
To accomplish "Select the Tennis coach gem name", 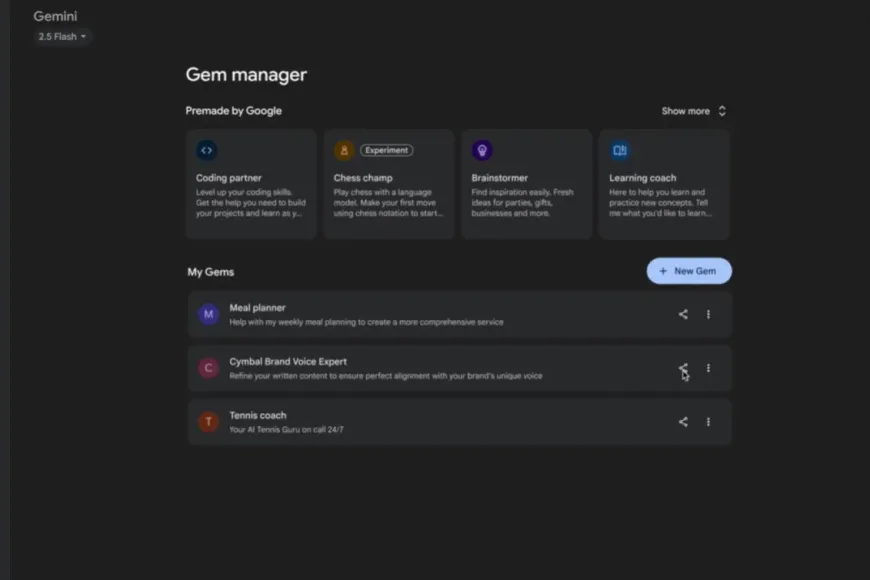I will tap(258, 416).
